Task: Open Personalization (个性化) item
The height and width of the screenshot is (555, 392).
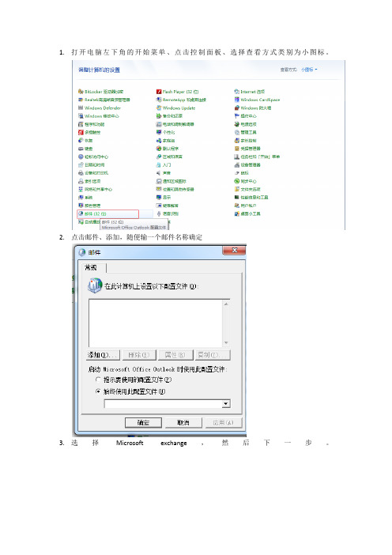Action: [x=166, y=132]
